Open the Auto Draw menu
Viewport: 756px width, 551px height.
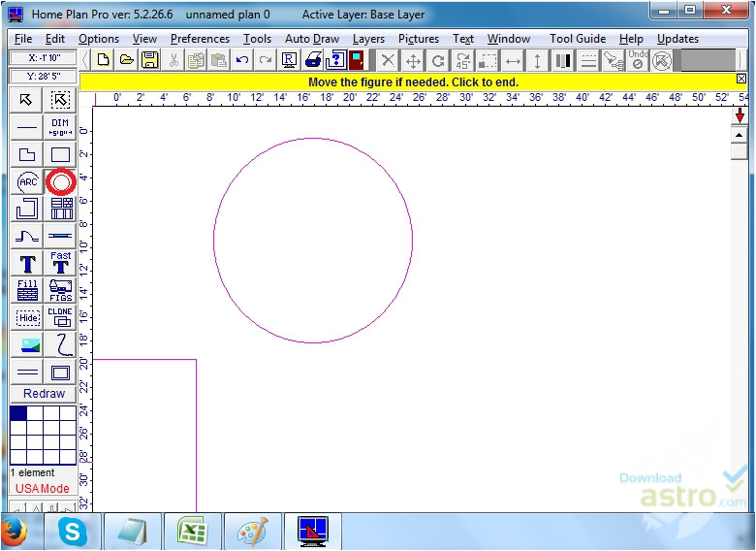[312, 39]
